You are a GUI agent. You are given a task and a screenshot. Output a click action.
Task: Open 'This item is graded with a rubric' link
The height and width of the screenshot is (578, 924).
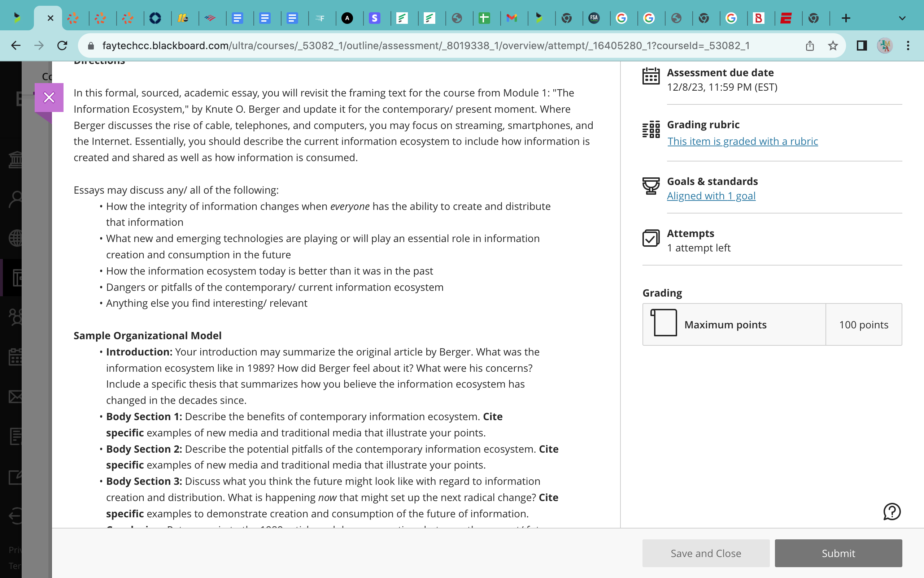point(742,141)
